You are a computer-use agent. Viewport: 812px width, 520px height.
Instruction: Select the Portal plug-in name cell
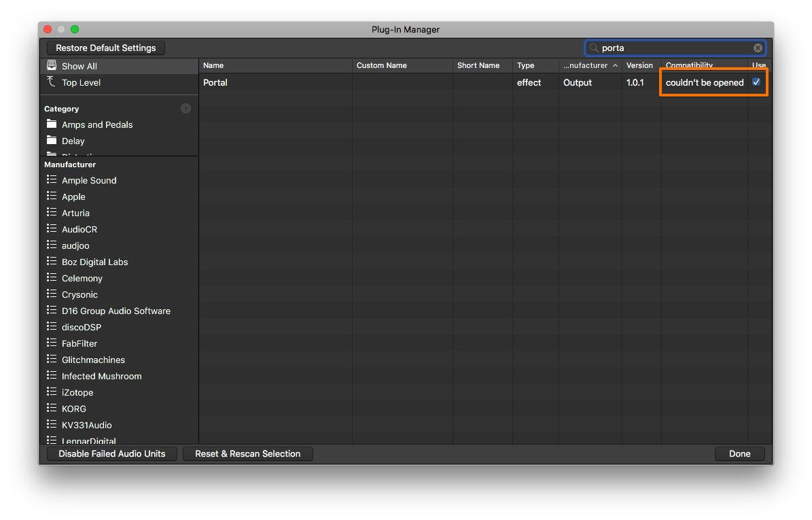(275, 82)
